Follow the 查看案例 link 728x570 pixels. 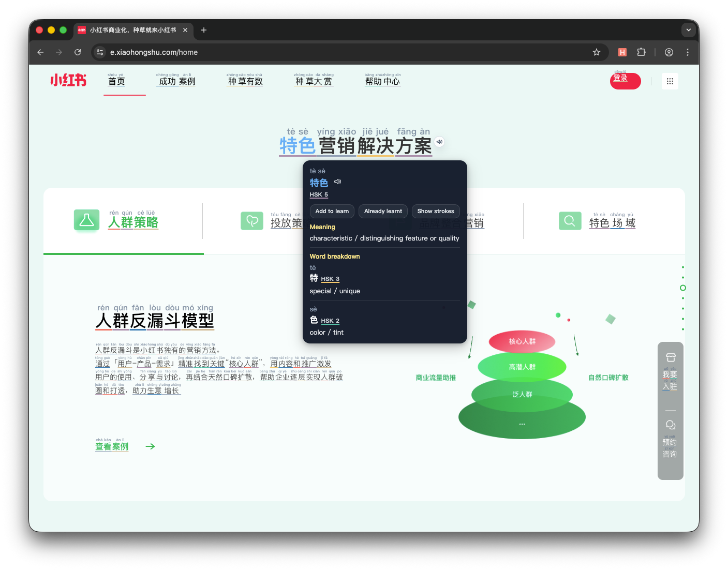pyautogui.click(x=111, y=447)
